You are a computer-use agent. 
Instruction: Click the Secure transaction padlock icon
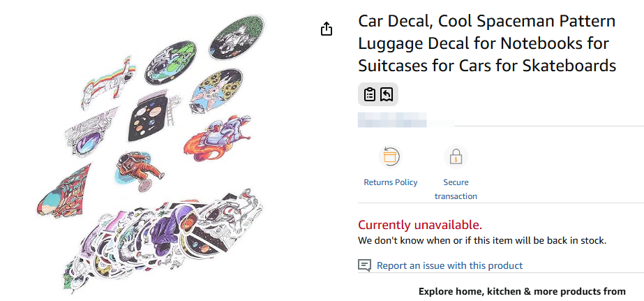[x=456, y=156]
